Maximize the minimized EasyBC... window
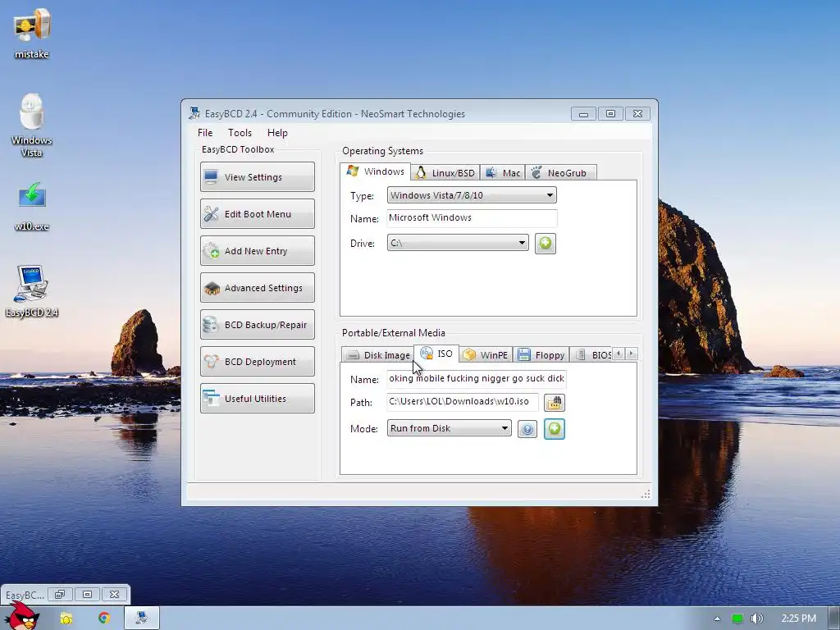840x630 pixels. click(87, 594)
